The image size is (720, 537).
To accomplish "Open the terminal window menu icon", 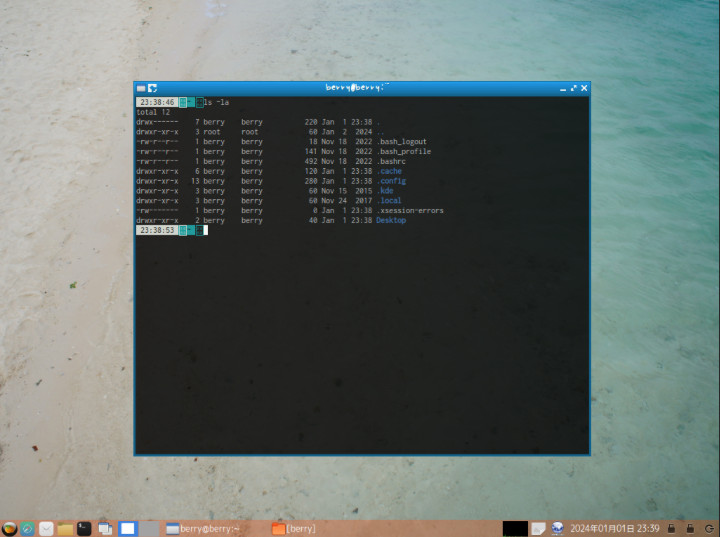I will [x=141, y=88].
